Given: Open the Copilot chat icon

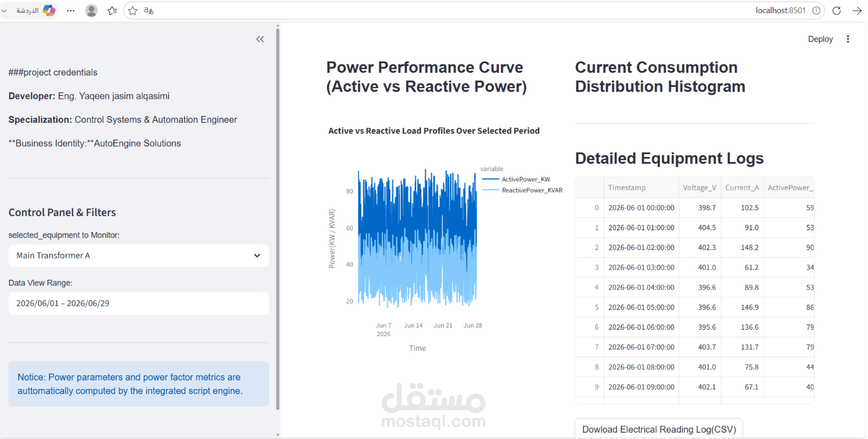Looking at the screenshot, I should pyautogui.click(x=49, y=10).
